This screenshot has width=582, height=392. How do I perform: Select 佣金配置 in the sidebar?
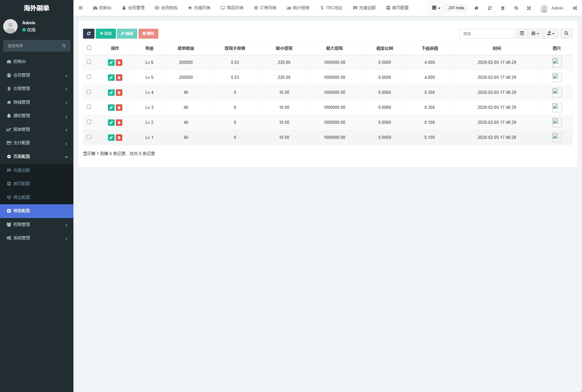tap(22, 197)
